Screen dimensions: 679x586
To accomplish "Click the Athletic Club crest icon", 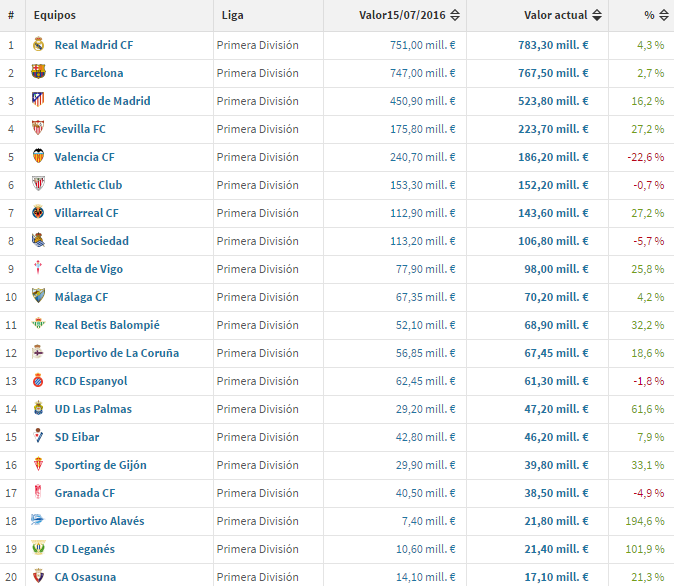I will [x=39, y=184].
